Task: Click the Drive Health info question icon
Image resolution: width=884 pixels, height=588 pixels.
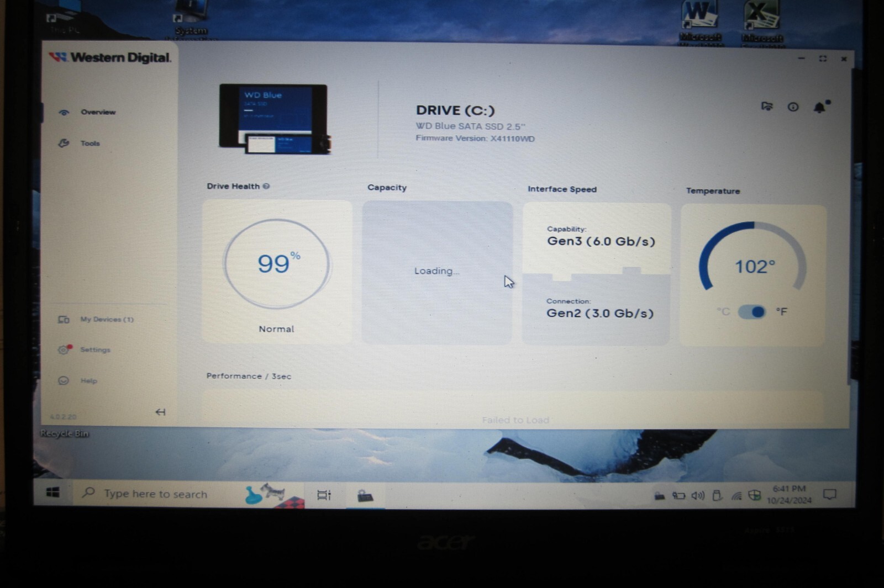Action: coord(266,186)
